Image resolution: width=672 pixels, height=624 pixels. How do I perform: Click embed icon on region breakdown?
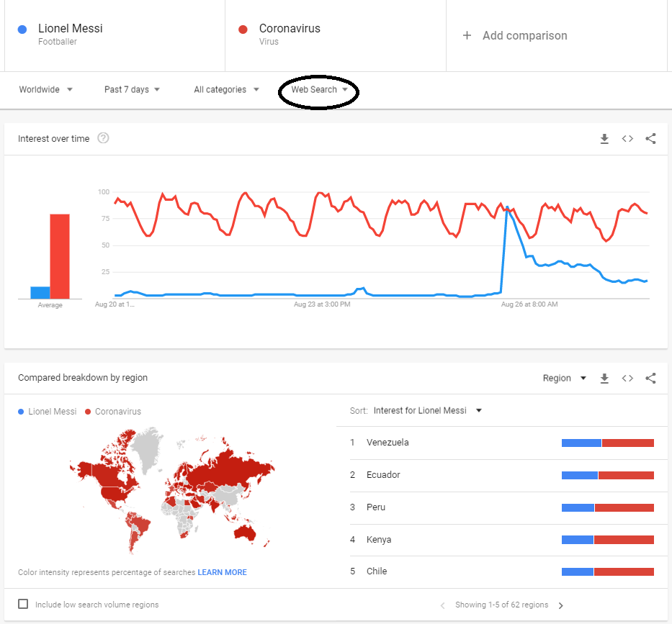click(627, 379)
